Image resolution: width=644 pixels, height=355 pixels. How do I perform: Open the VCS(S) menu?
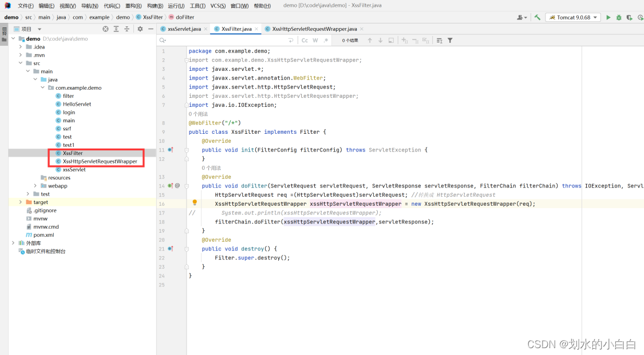pyautogui.click(x=218, y=6)
